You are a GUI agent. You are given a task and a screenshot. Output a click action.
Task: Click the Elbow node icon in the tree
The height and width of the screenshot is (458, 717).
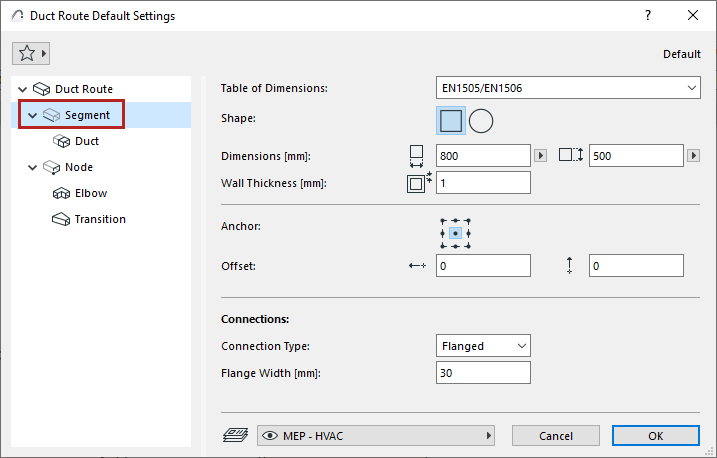pyautogui.click(x=59, y=193)
